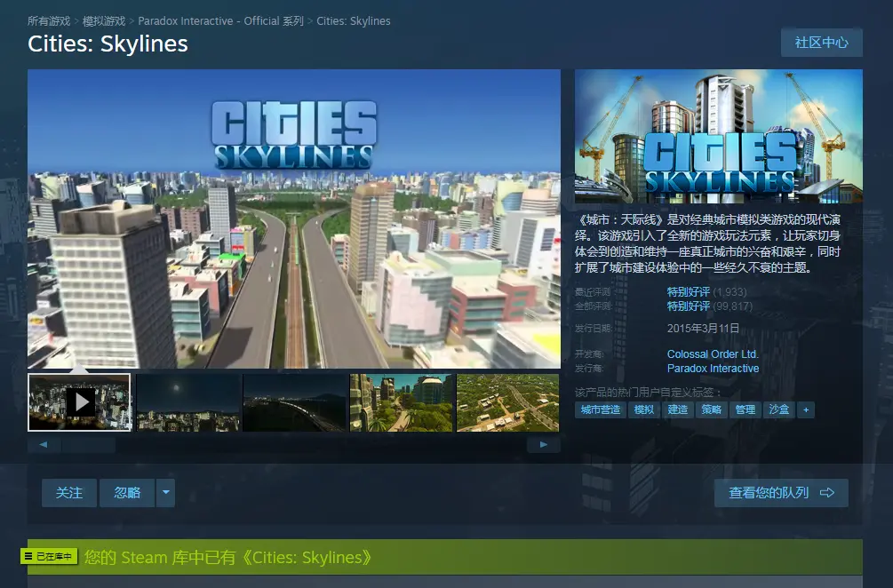Select the 模拟 tag
Image resolution: width=893 pixels, height=588 pixels.
643,409
